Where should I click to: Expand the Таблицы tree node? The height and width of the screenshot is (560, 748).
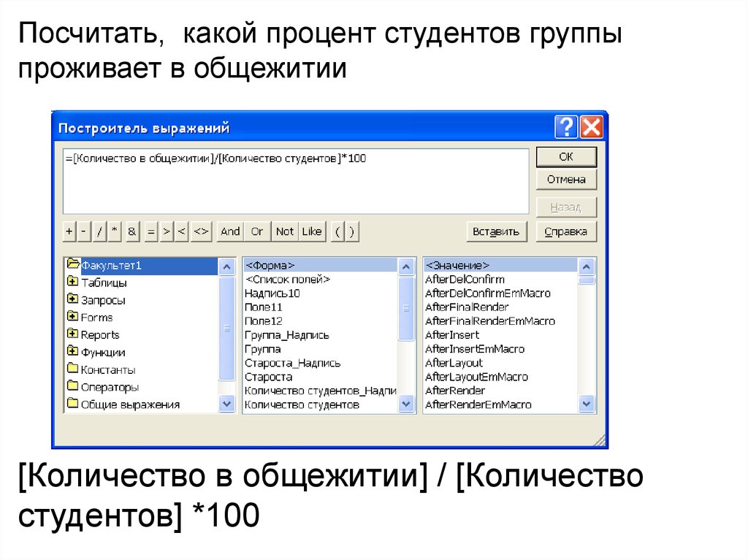72,282
